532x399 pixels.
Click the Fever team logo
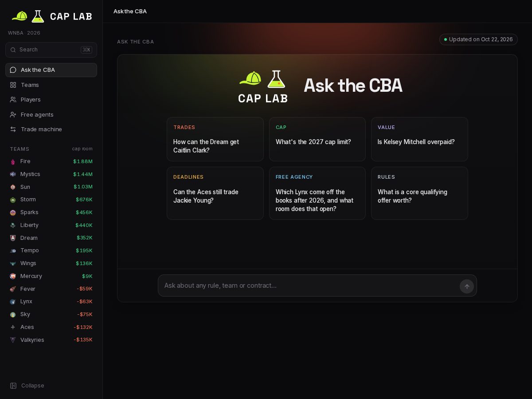point(13,289)
